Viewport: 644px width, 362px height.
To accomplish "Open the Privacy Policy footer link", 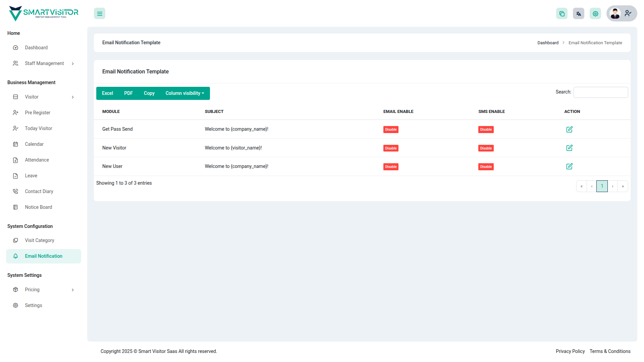I will click(570, 351).
